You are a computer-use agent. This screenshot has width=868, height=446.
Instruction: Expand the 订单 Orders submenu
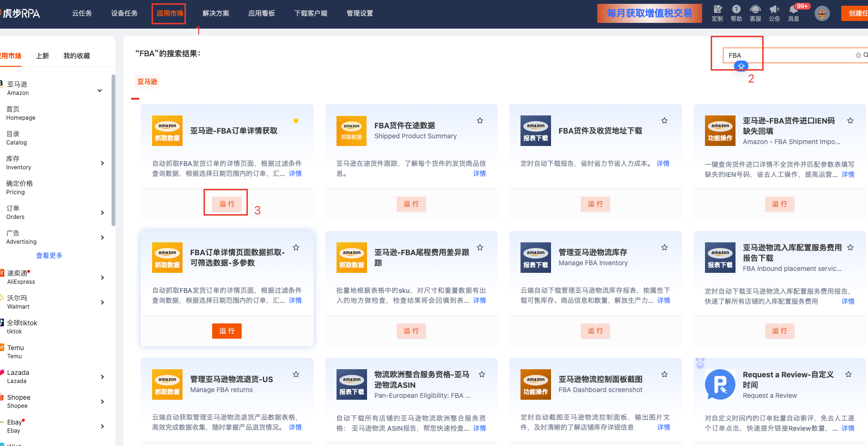click(102, 213)
